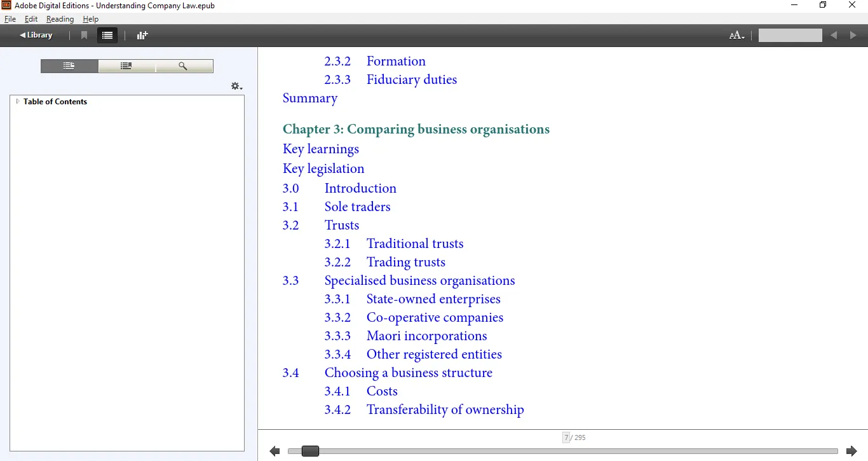This screenshot has height=461, width=868.
Task: Click the page number field showing 7
Action: (x=566, y=437)
